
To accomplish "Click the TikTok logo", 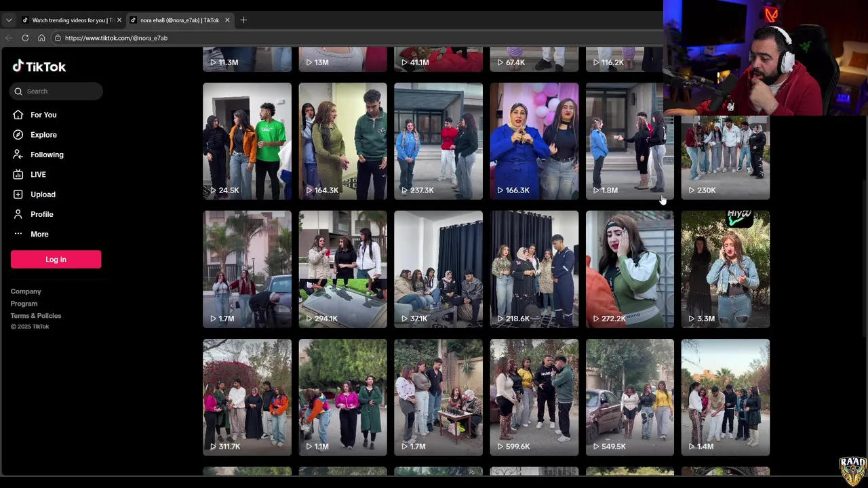I will (39, 66).
